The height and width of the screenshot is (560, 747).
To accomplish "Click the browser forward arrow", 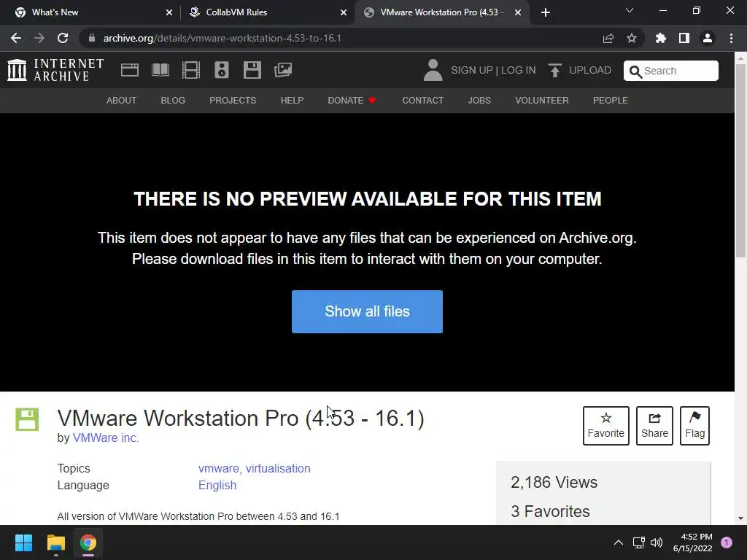I will (x=39, y=38).
